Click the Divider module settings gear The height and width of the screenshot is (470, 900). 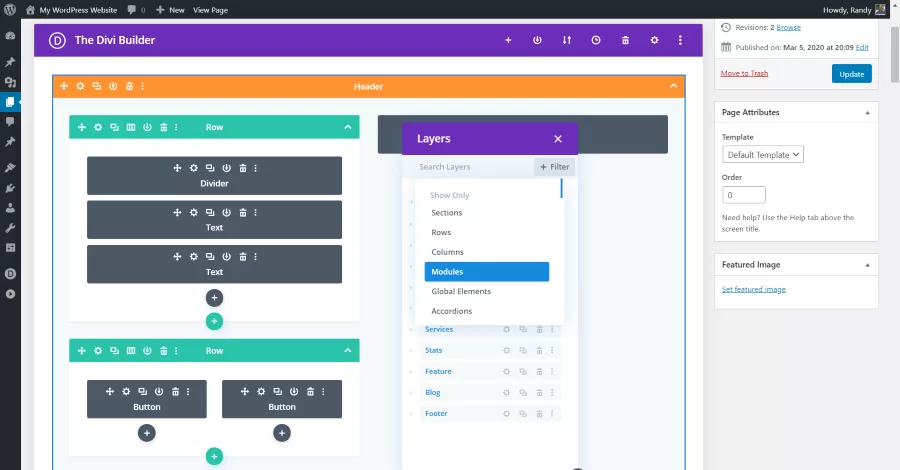[x=193, y=168]
